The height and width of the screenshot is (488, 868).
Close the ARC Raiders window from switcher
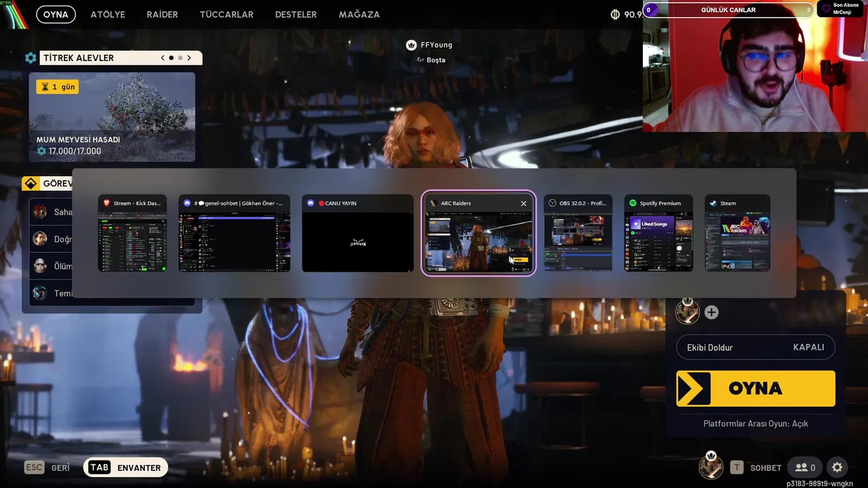point(524,203)
